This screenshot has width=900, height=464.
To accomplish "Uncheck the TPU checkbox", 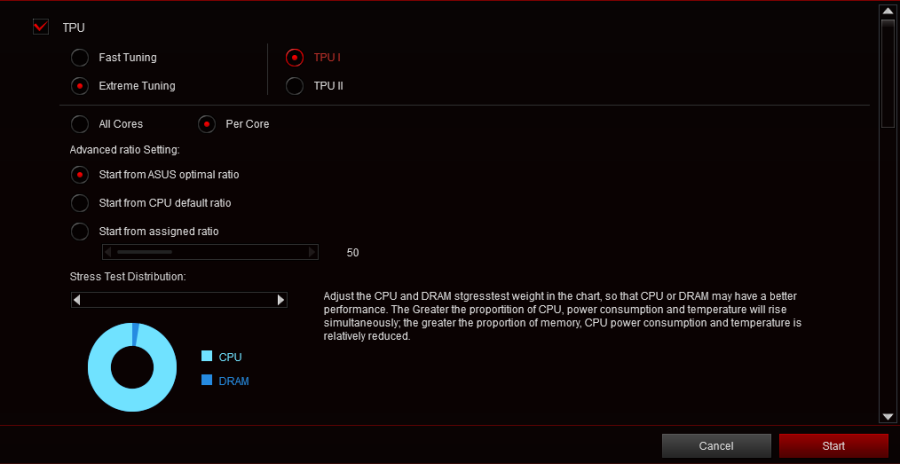I will click(41, 27).
